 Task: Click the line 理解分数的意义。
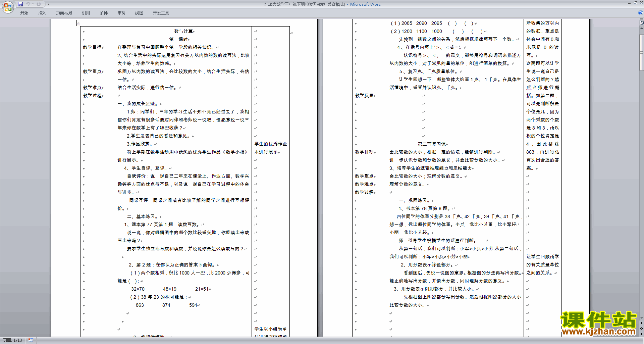pyautogui.click(x=408, y=184)
